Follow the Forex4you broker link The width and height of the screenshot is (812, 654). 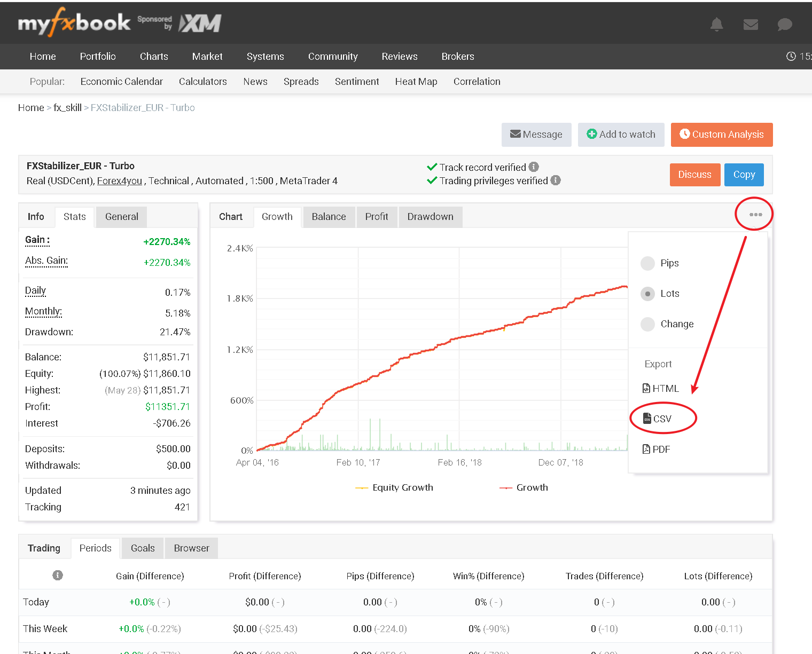click(119, 181)
